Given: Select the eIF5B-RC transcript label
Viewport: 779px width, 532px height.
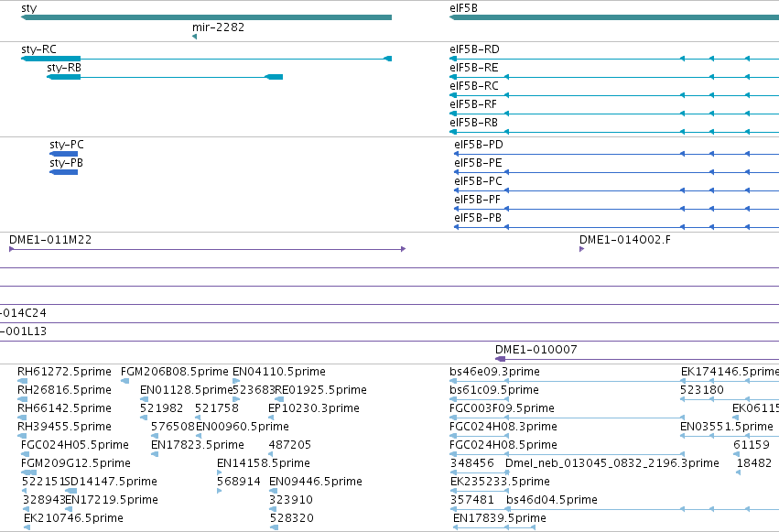Looking at the screenshot, I should pos(474,86).
